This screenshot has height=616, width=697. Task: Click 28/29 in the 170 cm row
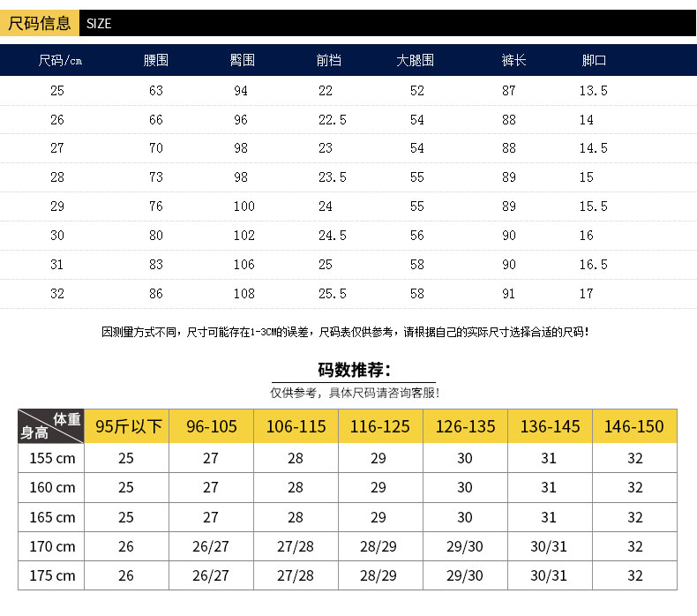(378, 546)
